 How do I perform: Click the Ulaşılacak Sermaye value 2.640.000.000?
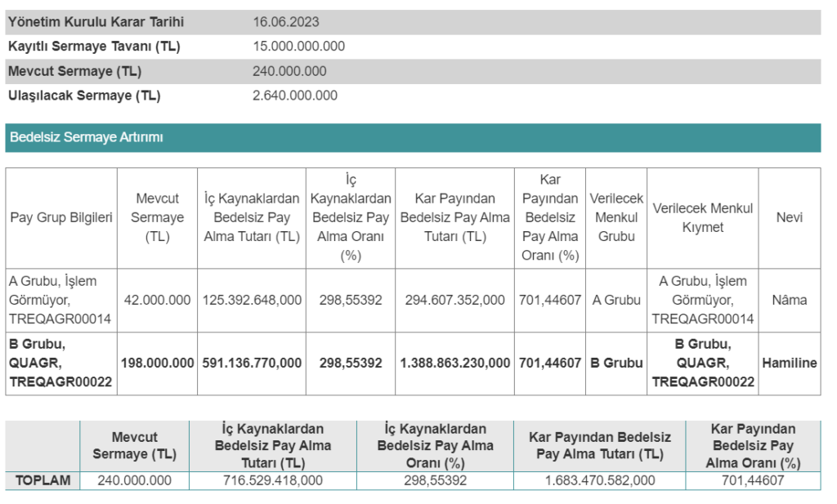point(295,96)
